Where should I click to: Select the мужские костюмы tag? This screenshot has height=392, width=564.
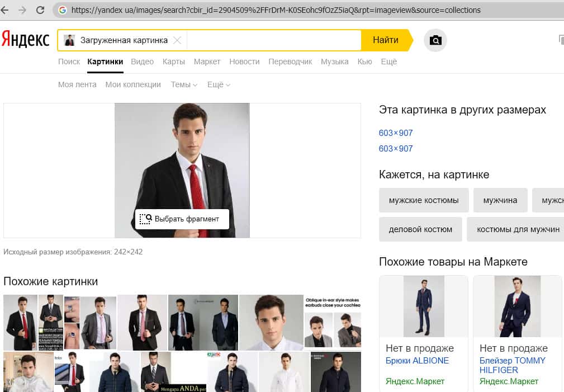[x=424, y=200]
